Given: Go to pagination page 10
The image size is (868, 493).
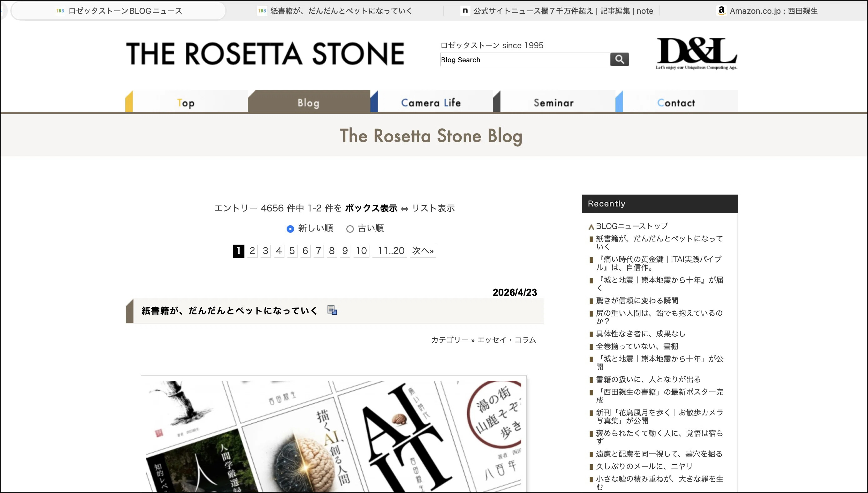Looking at the screenshot, I should (x=361, y=251).
